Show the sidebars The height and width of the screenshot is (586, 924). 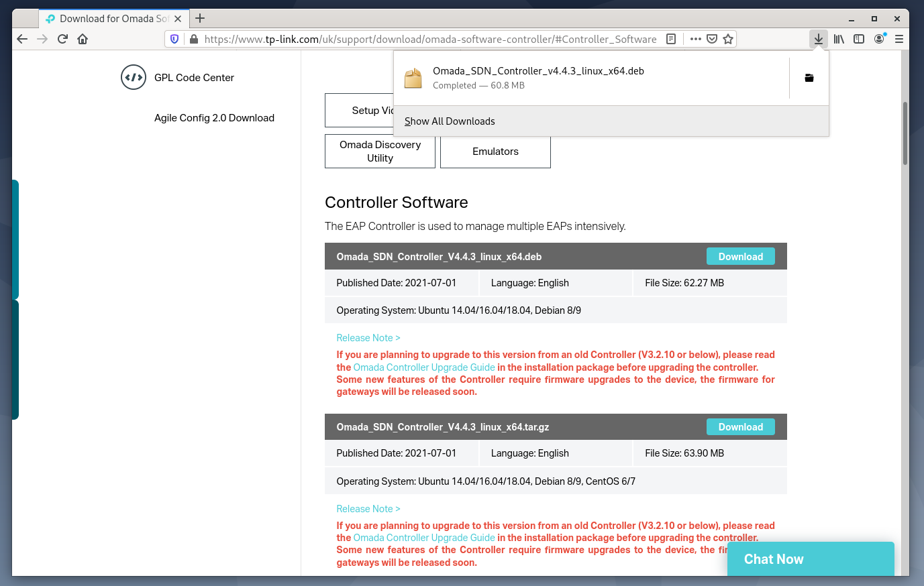pyautogui.click(x=859, y=39)
